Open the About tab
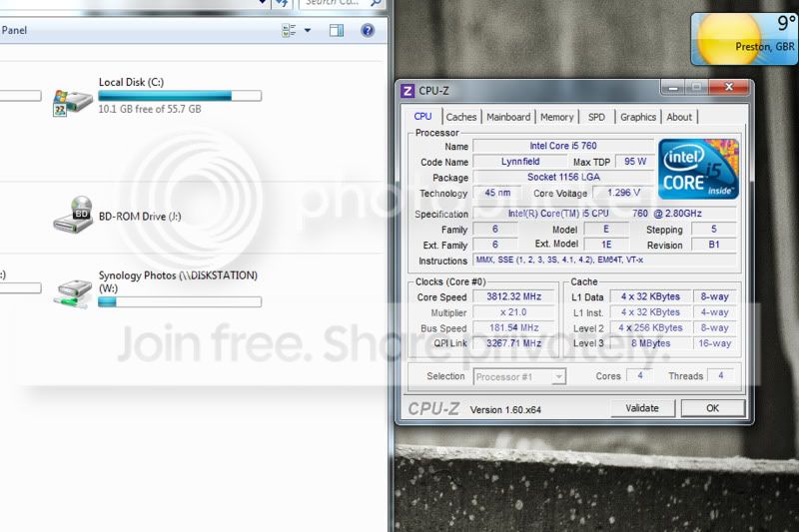This screenshot has height=532, width=799. pyautogui.click(x=679, y=117)
